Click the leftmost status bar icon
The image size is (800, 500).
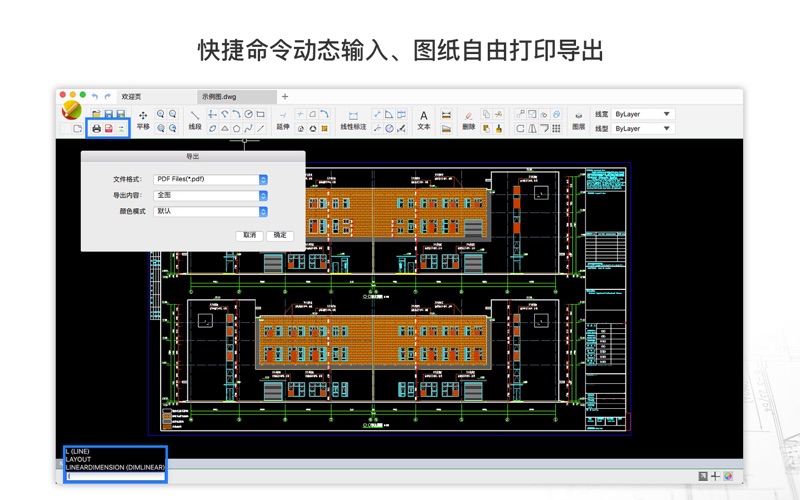point(703,476)
